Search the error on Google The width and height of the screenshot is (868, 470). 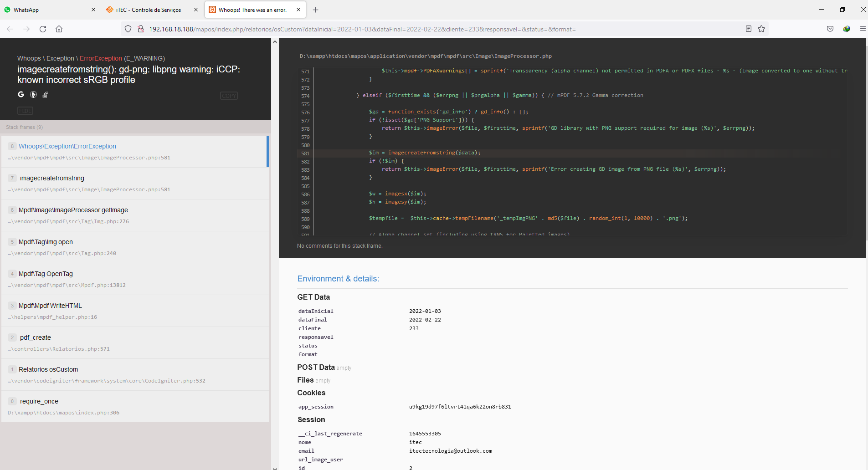click(21, 94)
